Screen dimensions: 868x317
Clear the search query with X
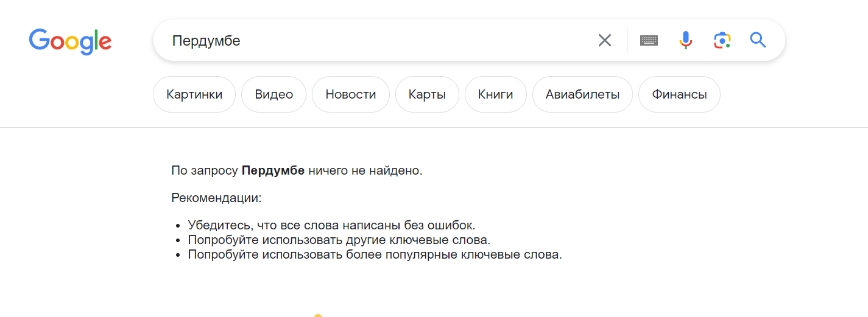coord(604,41)
